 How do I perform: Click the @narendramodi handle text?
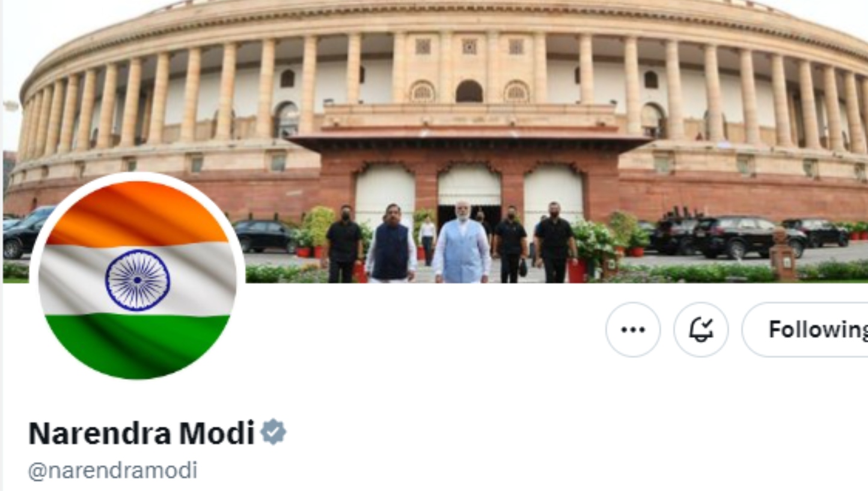pos(112,471)
